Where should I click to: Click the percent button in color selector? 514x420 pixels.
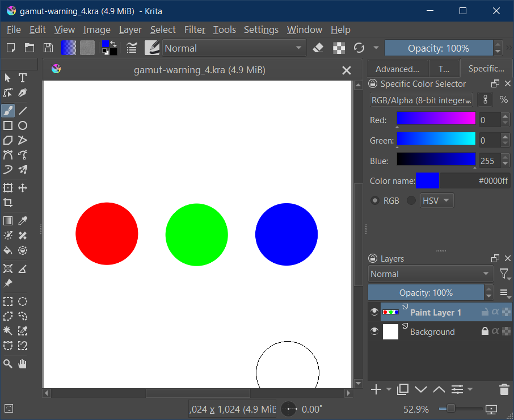(x=503, y=100)
